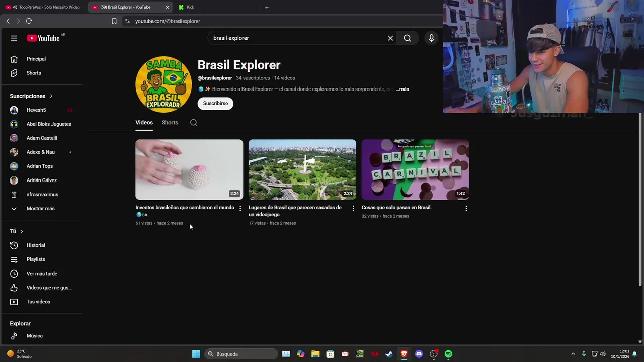This screenshot has height=362, width=644.
Task: Open afrosmaximus channel
Action: pyautogui.click(x=41, y=194)
